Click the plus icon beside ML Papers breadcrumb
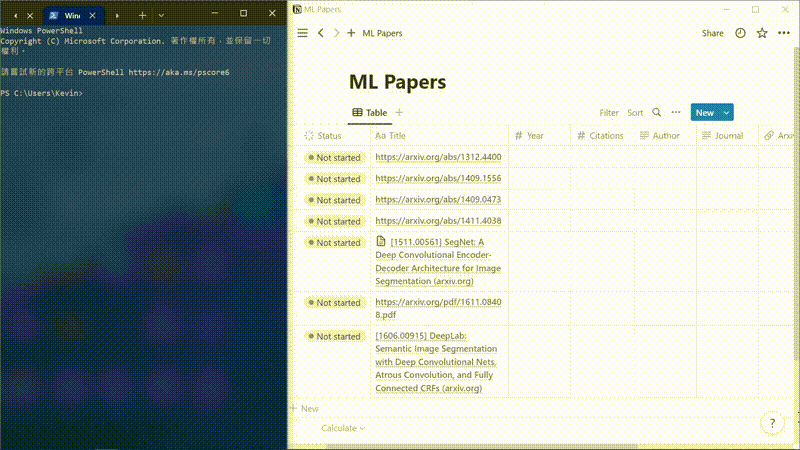The image size is (800, 450). (351, 33)
